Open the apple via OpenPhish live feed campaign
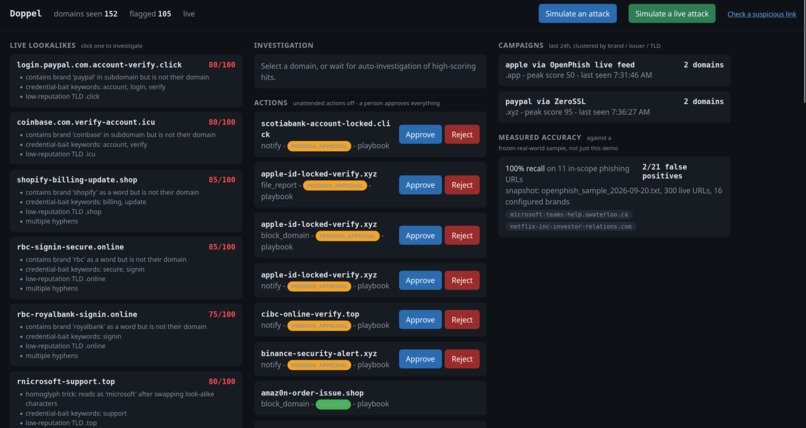This screenshot has width=806, height=428. coord(614,70)
